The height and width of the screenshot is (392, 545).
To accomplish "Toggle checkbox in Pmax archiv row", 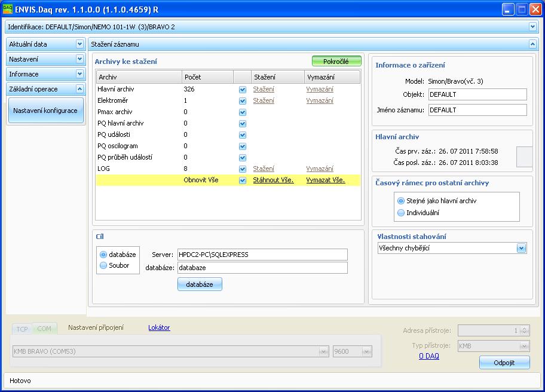I will (x=243, y=112).
